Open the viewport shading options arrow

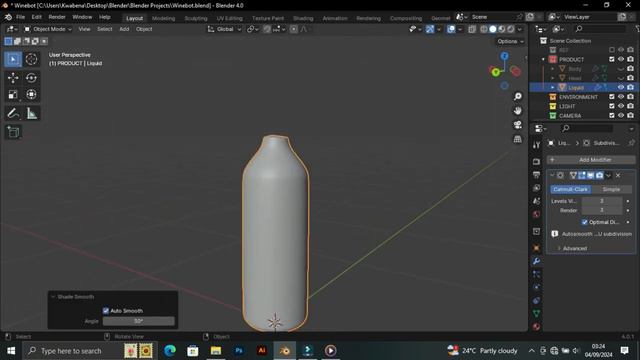tap(520, 29)
